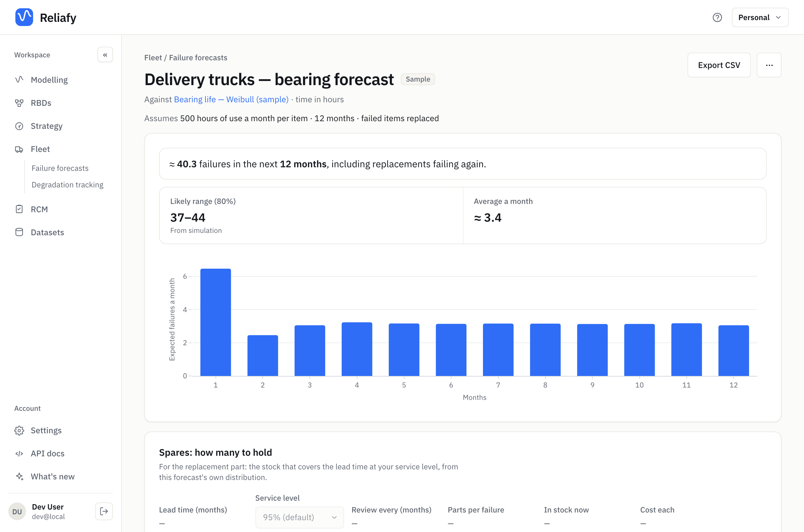The width and height of the screenshot is (804, 532).
Task: Click the Strategy icon in sidebar
Action: click(19, 126)
